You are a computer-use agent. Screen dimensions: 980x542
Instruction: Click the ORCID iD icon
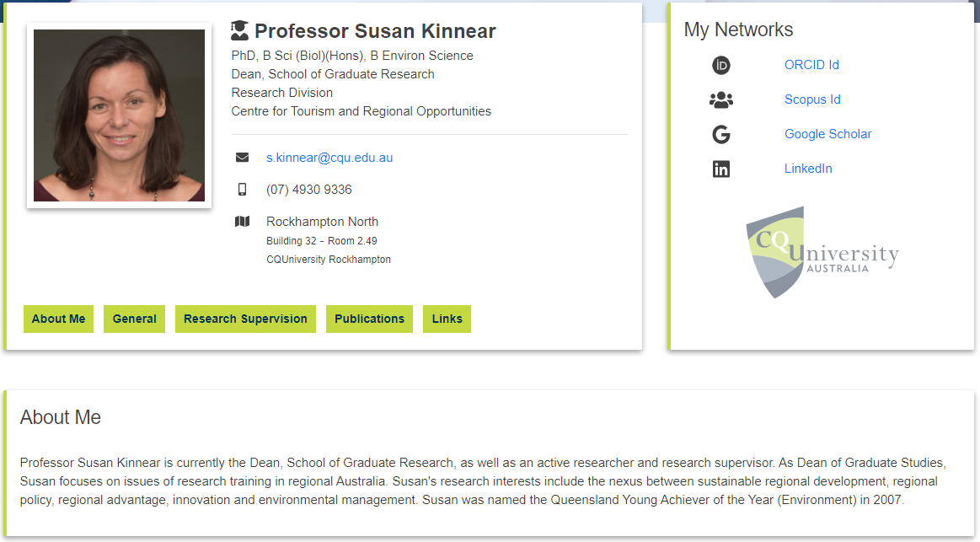[x=720, y=65]
